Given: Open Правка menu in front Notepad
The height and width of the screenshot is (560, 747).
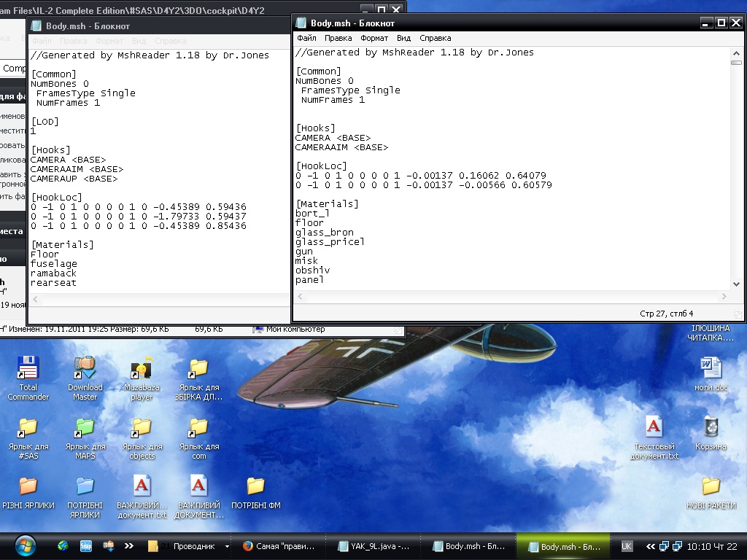Looking at the screenshot, I should [338, 38].
